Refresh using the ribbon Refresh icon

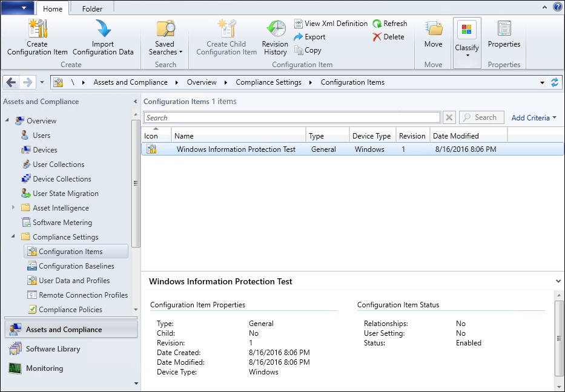(x=390, y=23)
